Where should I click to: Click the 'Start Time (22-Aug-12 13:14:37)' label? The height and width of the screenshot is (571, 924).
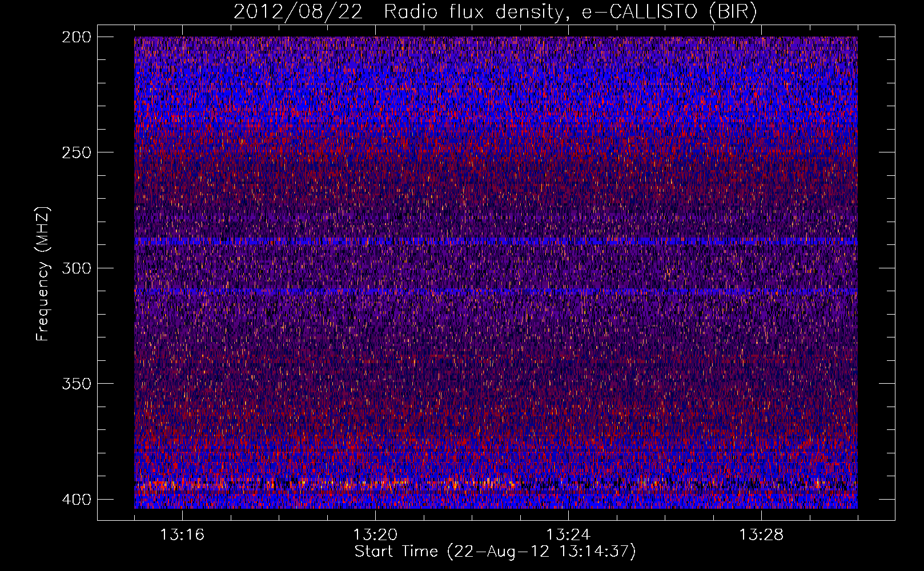[495, 552]
